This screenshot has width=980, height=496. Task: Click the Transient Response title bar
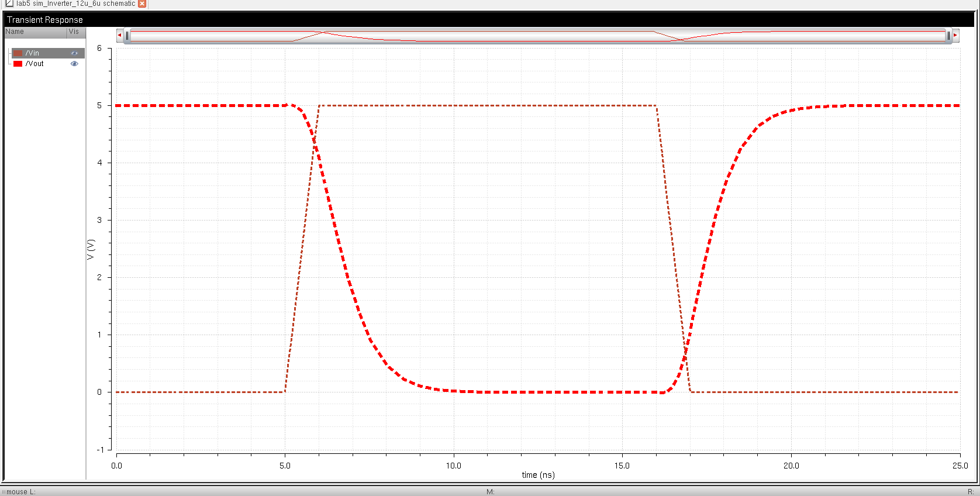click(x=489, y=19)
